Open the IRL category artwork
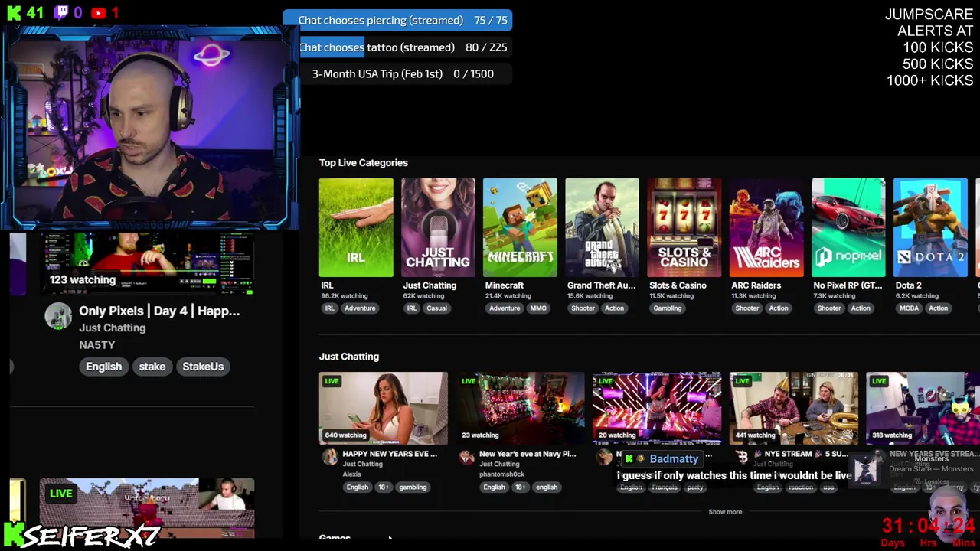Screen dimensions: 980x551 pos(356,227)
